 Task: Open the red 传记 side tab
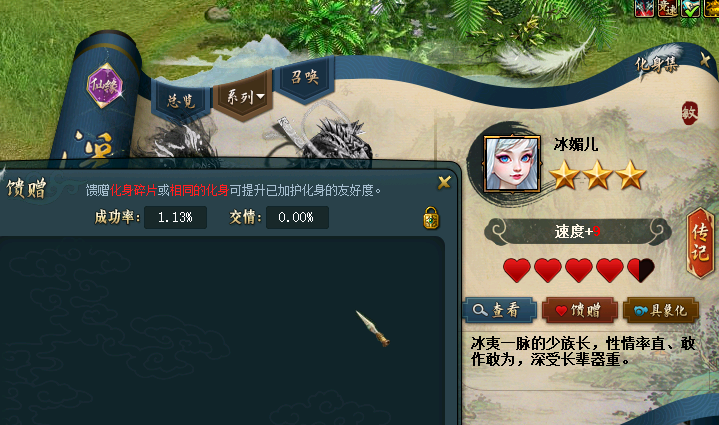tap(700, 243)
